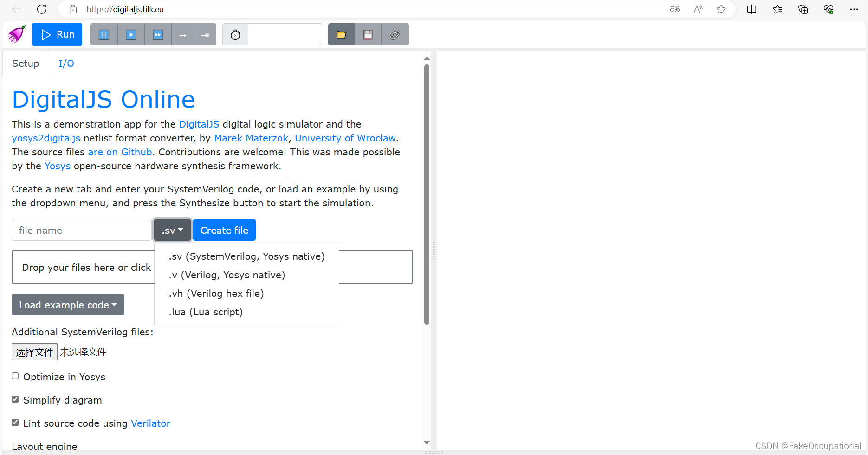The image size is (868, 455).
Task: Click browser essentials heart icon
Action: click(x=829, y=9)
